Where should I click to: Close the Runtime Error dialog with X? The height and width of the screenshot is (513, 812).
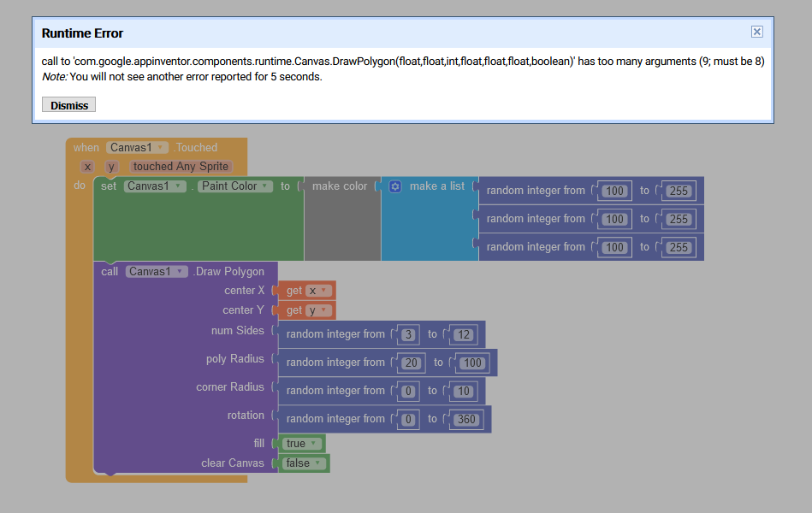pos(756,32)
